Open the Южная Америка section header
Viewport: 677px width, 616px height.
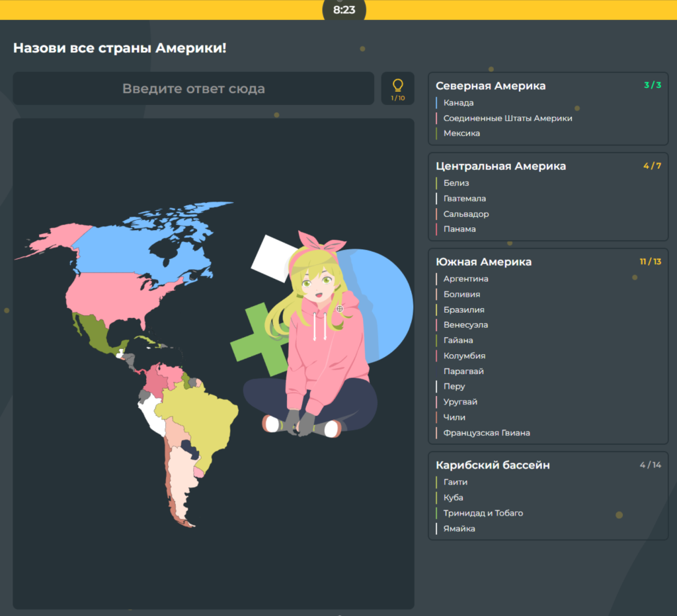tap(483, 262)
